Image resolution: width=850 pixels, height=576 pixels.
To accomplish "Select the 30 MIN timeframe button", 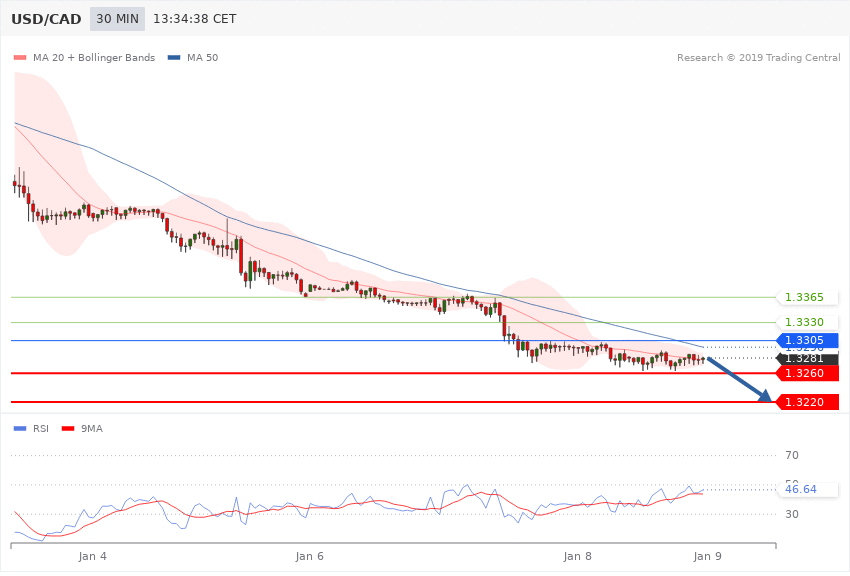I will (x=118, y=19).
